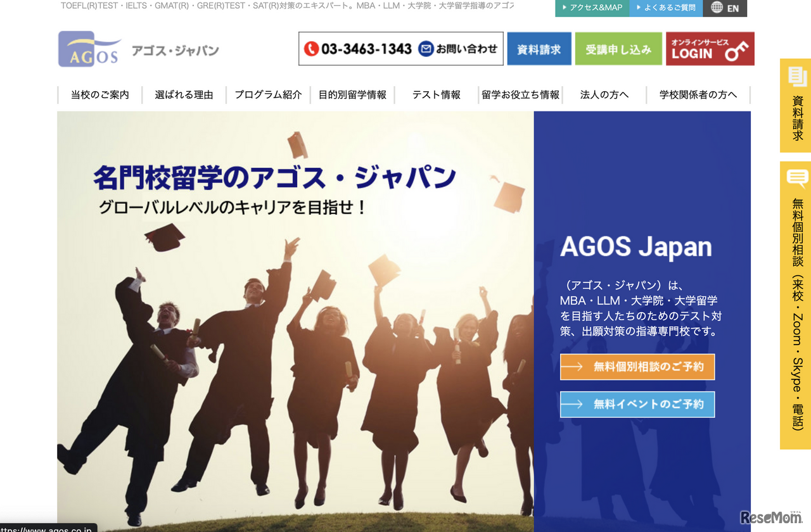Screen dimensions: 811x532
Task: Open the 当校のご案内 navigation menu
Action: [99, 94]
